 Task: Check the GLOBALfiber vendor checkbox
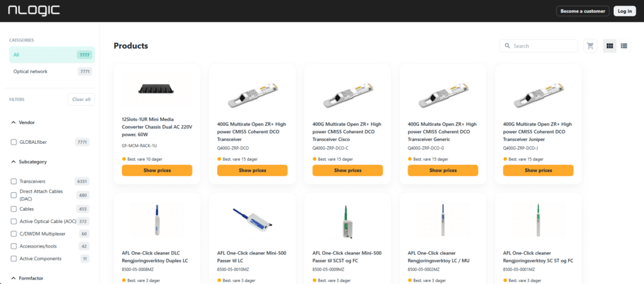tap(14, 143)
